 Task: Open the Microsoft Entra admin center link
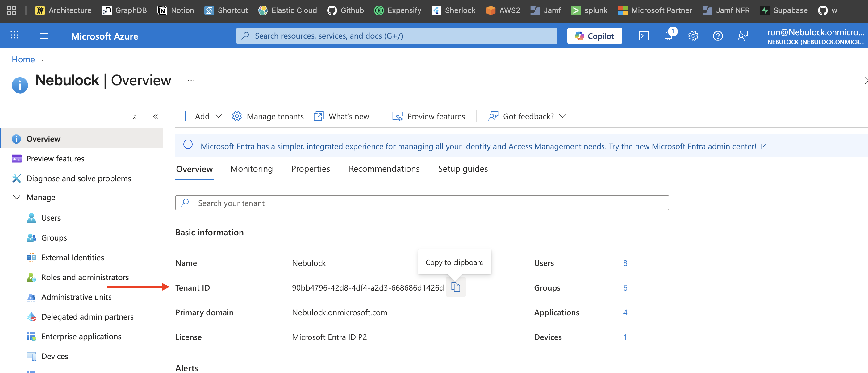[x=478, y=146]
